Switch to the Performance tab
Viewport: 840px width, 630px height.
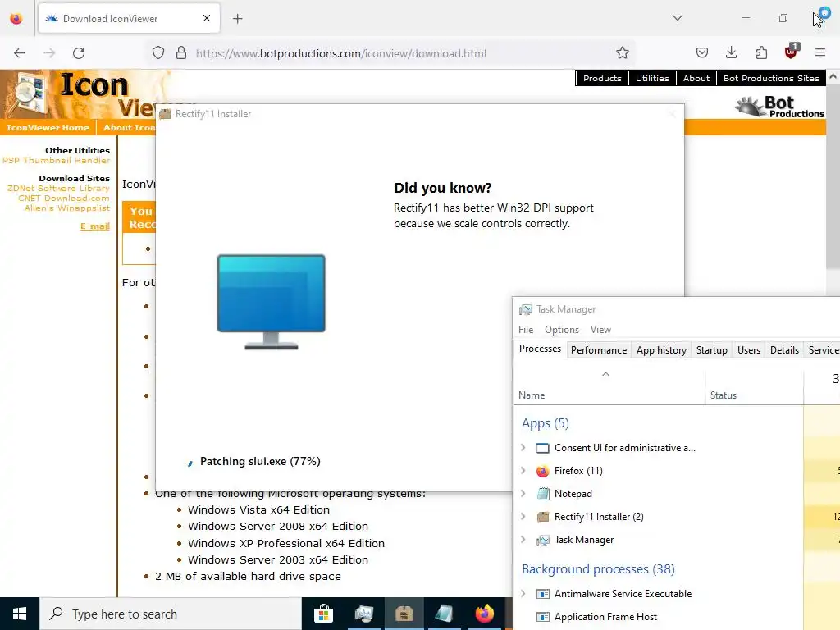(x=599, y=349)
